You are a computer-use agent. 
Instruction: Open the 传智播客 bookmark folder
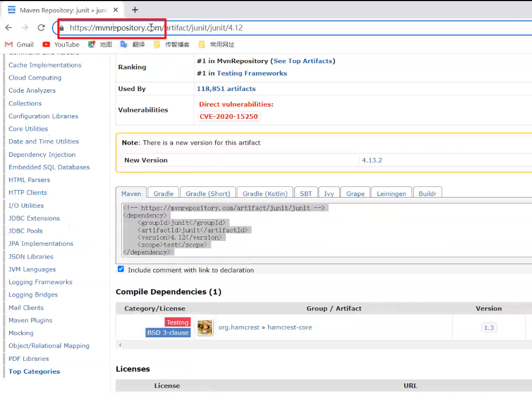(172, 44)
